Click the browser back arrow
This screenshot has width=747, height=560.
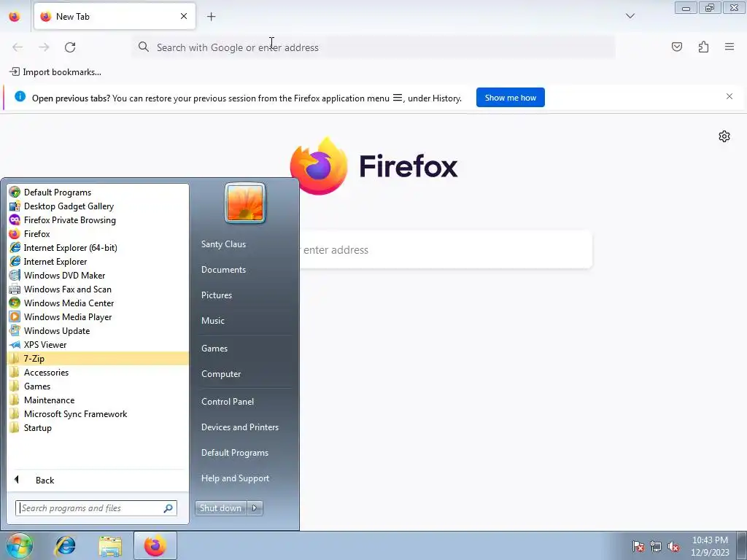[x=18, y=47]
